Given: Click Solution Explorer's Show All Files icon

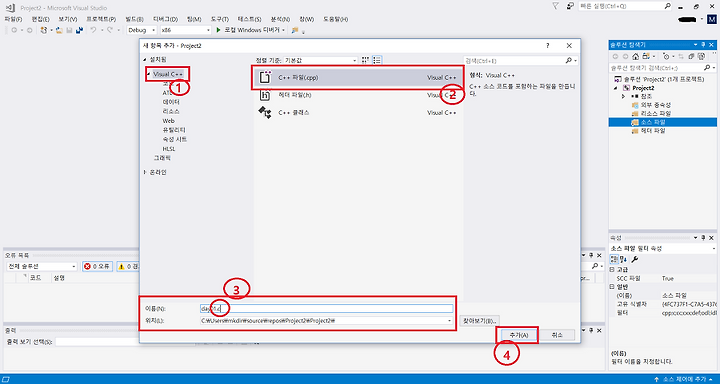Looking at the screenshot, I should click(701, 56).
